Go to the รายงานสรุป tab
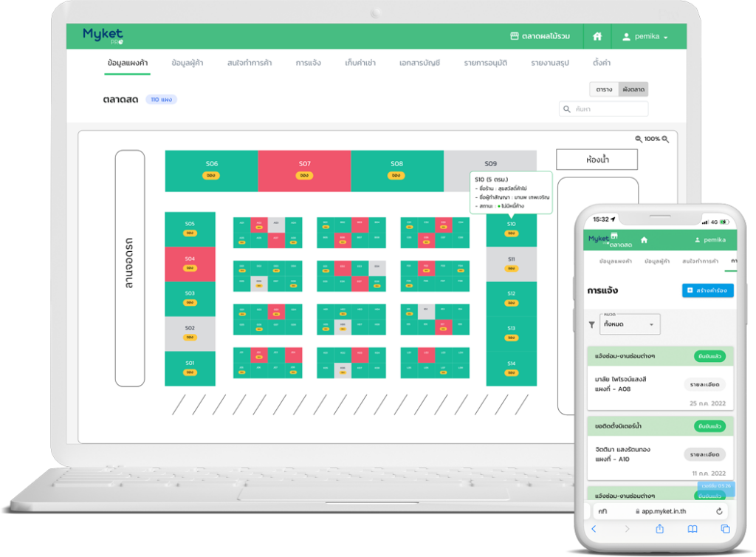 [x=550, y=63]
